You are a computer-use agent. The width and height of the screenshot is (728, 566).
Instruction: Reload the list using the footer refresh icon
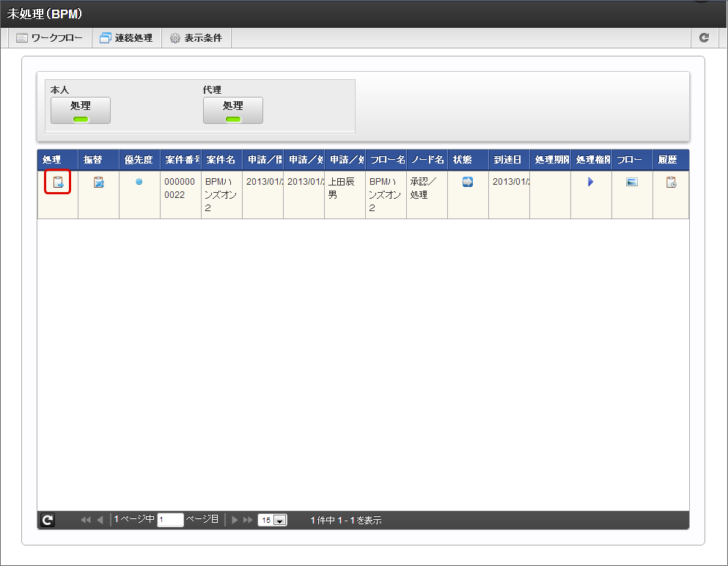point(47,520)
